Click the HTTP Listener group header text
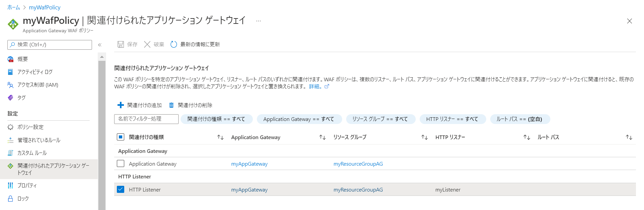The image size is (644, 210). click(x=135, y=176)
